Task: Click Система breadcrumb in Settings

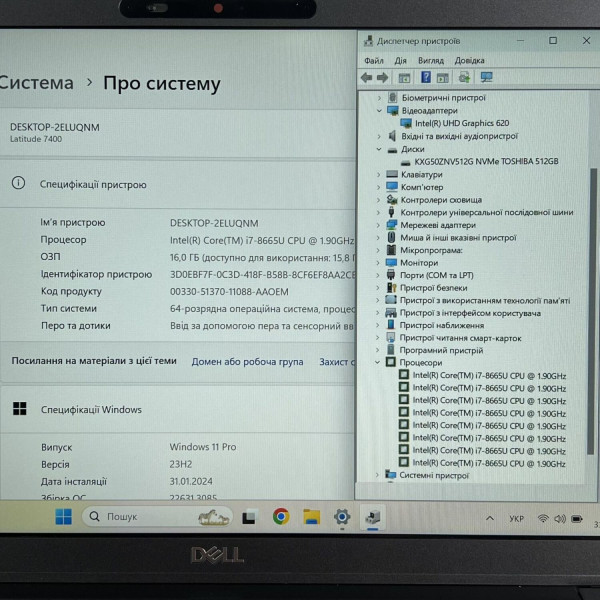Action: pos(36,83)
